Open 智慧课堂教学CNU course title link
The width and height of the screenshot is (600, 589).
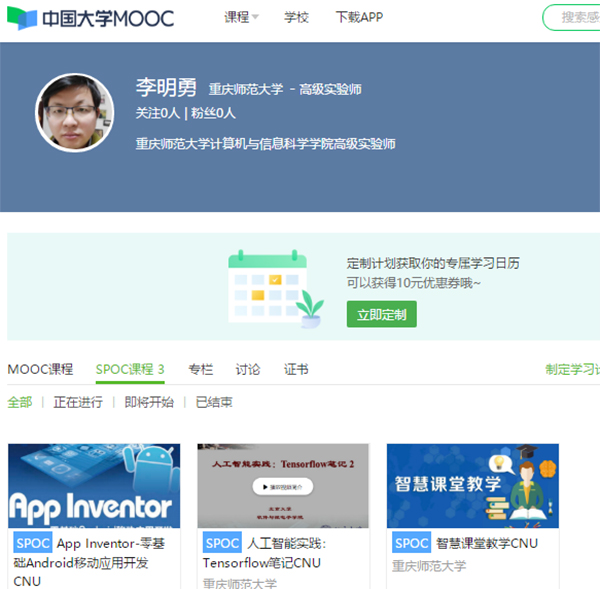pyautogui.click(x=486, y=544)
